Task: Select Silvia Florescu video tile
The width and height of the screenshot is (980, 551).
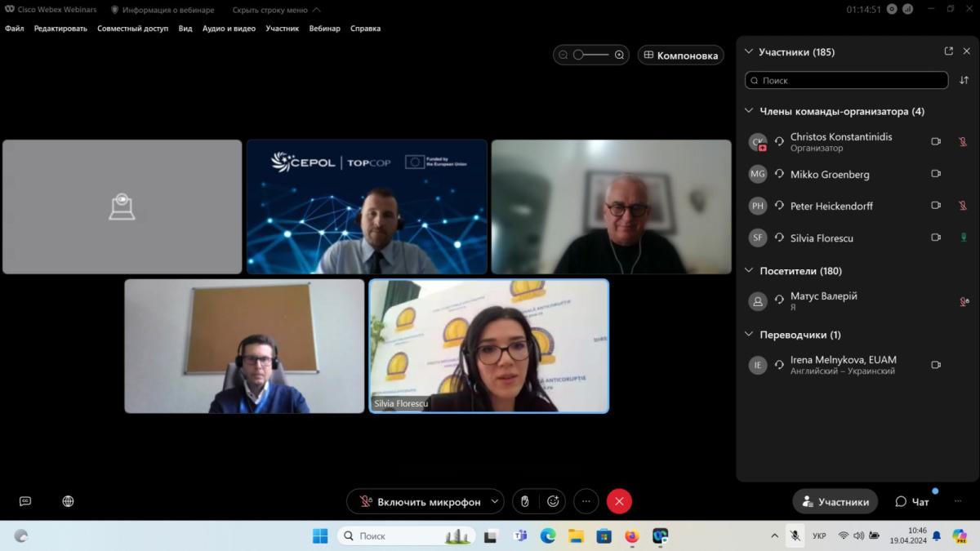Action: [489, 346]
